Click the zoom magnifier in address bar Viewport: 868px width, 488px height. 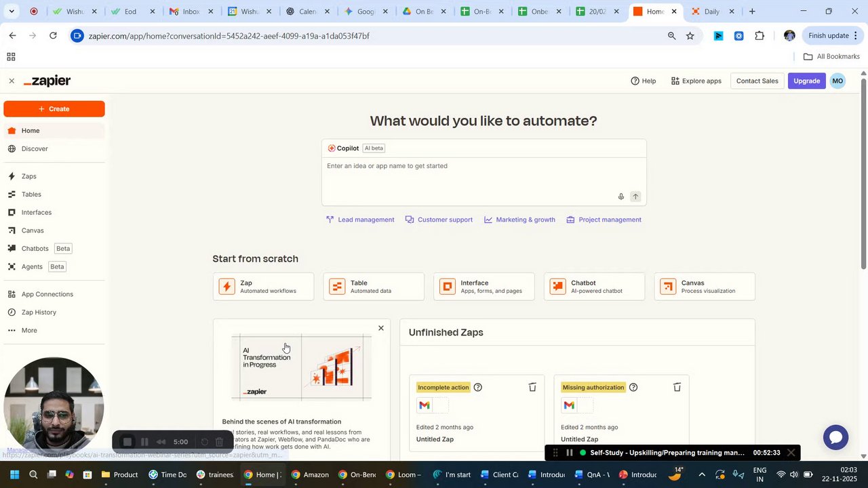671,36
